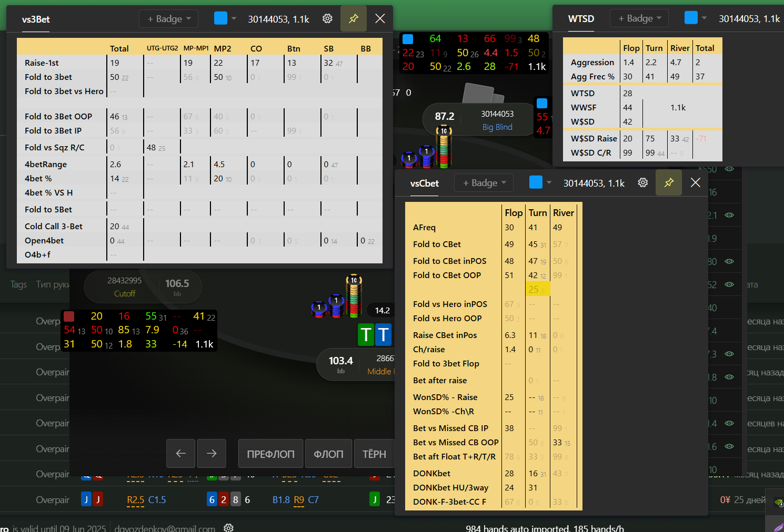The image size is (784, 532).
Task: Click player 30144053, 1.1k in vs3Bet header
Action: (x=279, y=19)
